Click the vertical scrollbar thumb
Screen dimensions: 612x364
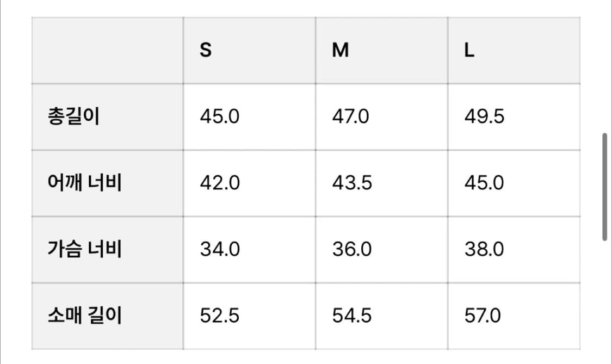click(x=604, y=186)
